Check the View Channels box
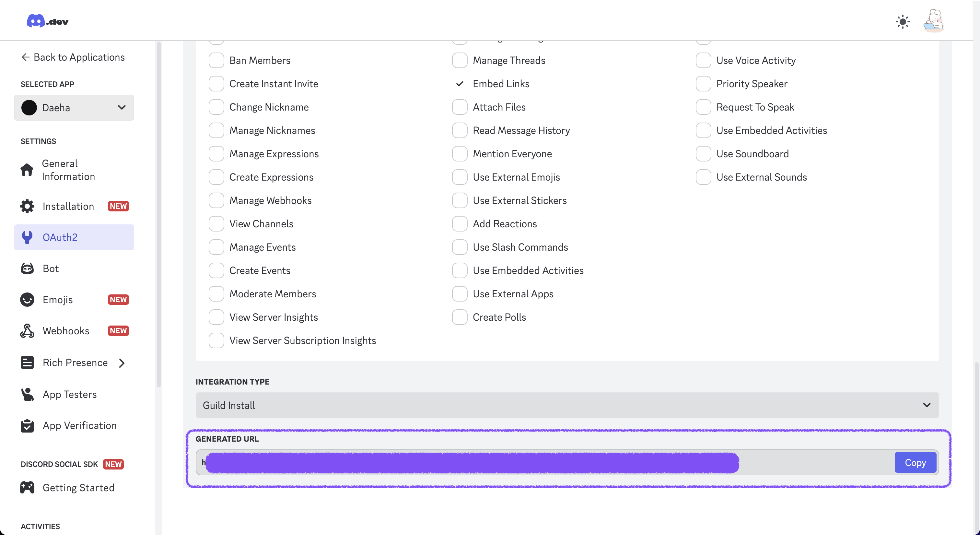 tap(216, 224)
